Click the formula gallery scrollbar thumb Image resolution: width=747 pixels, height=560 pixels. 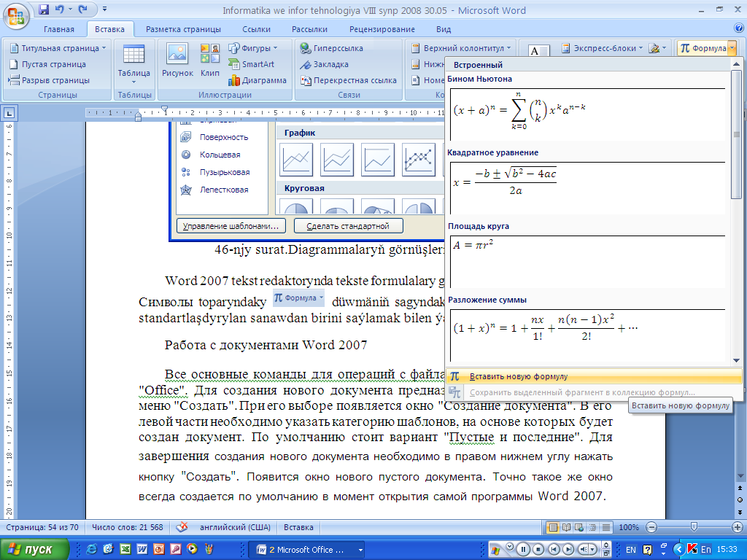tap(737, 134)
